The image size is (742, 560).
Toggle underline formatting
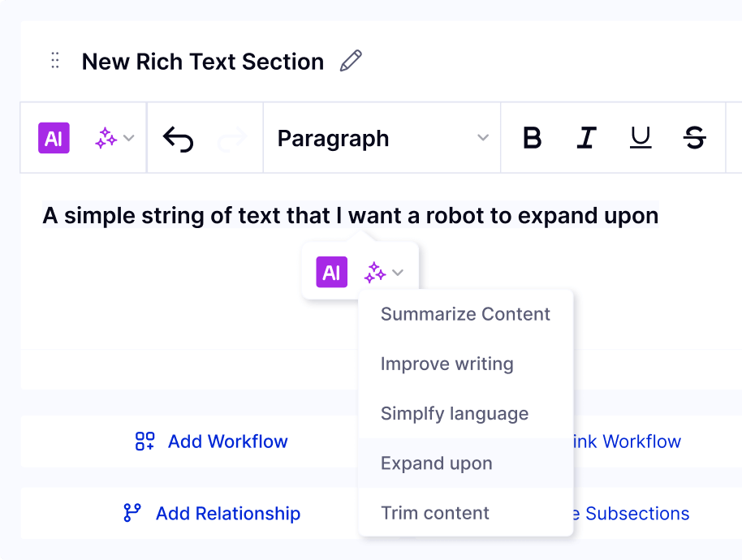pos(641,138)
